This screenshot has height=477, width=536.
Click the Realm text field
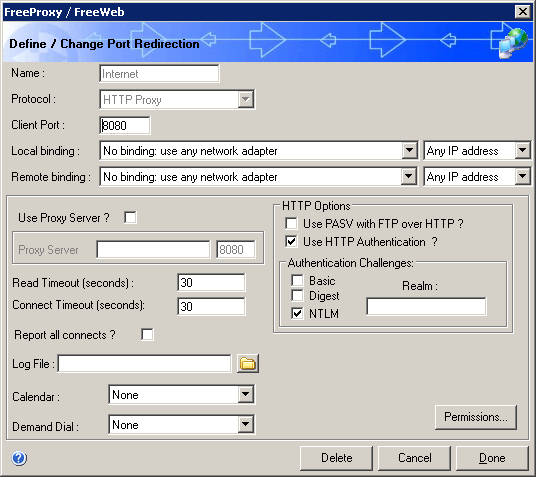[426, 306]
